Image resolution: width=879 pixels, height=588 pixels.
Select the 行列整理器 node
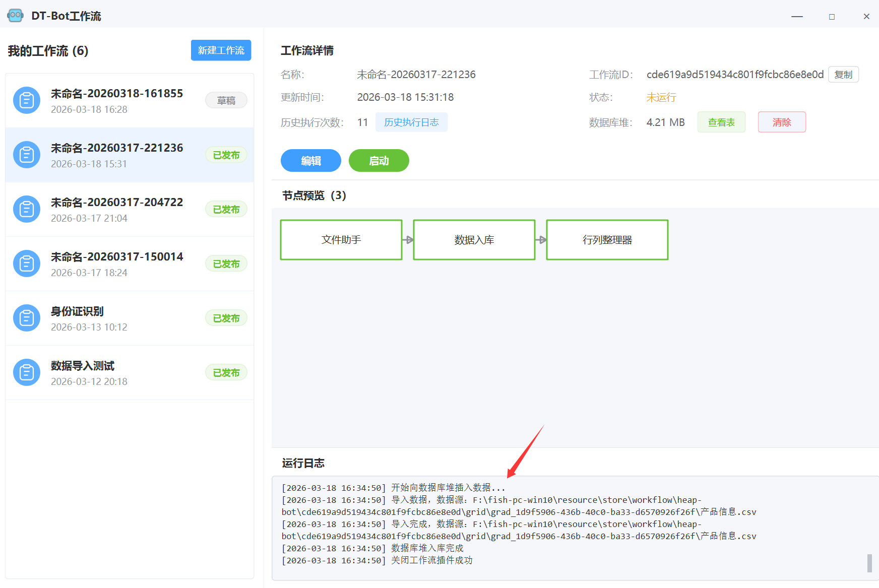(607, 240)
